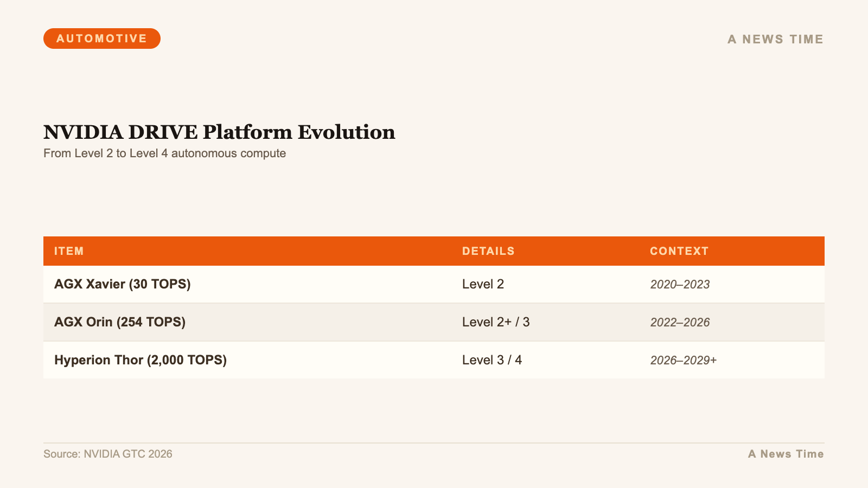Select the 2026–2029+ context entry

[x=684, y=359]
